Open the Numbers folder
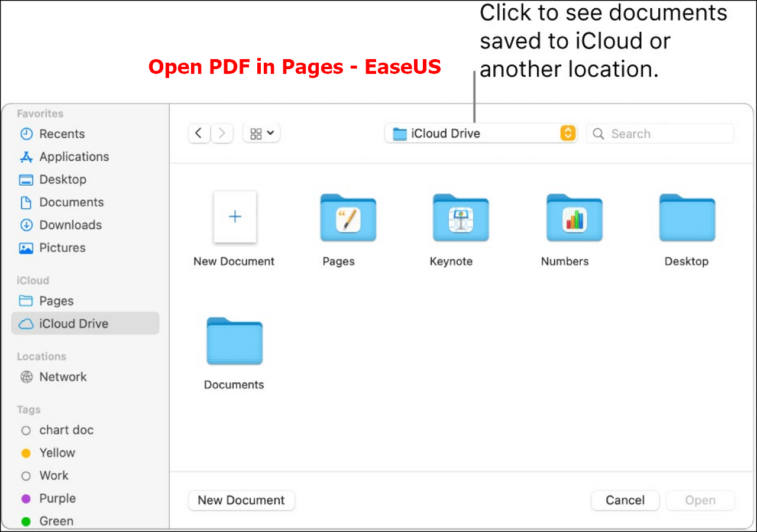 coord(574,218)
